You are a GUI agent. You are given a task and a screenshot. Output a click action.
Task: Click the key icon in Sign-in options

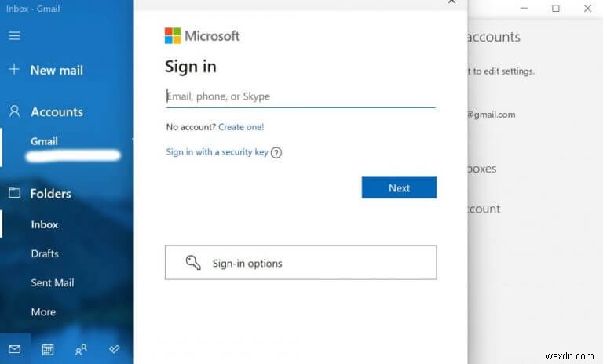(x=193, y=263)
